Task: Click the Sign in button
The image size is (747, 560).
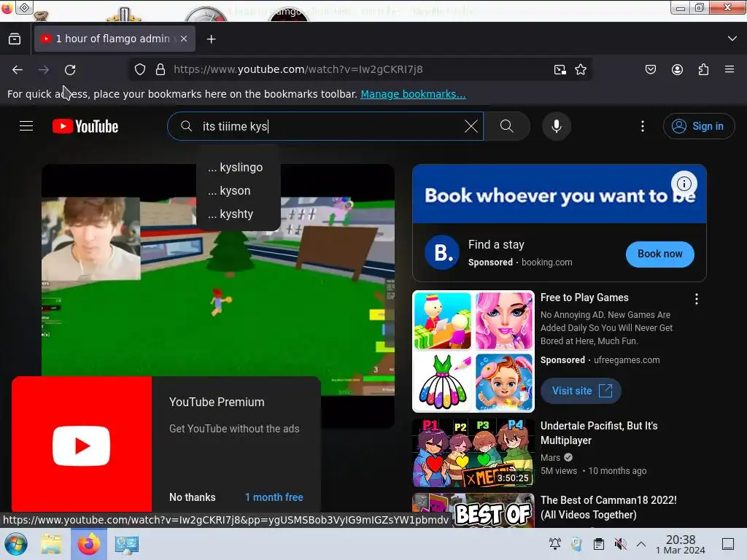Action: (x=698, y=126)
